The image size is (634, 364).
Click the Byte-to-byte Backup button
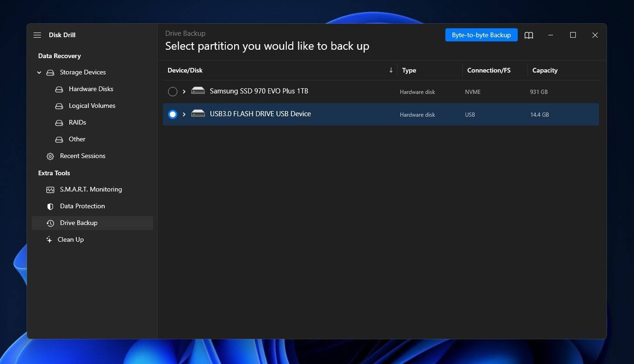coord(481,35)
